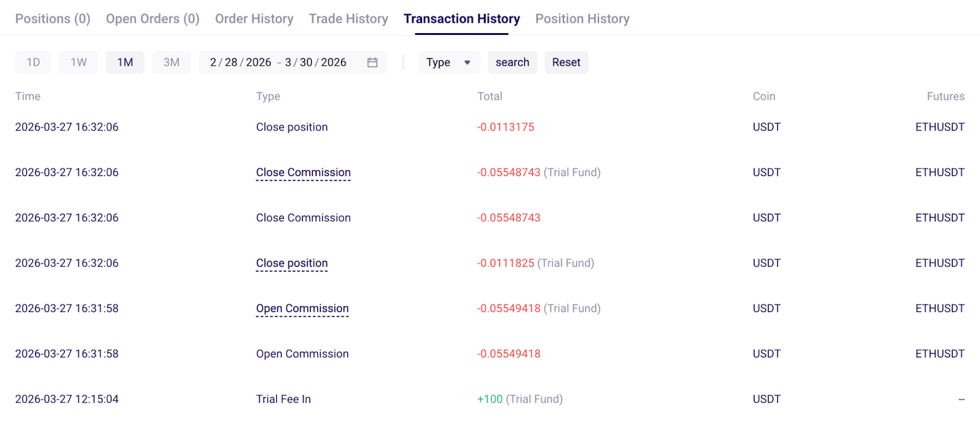
Task: Open the Type dropdown label
Action: [439, 63]
